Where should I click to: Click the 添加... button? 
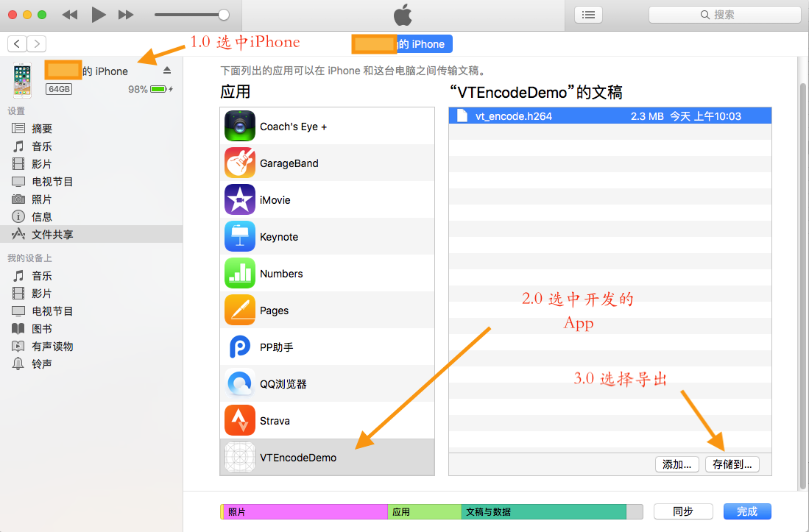(677, 464)
